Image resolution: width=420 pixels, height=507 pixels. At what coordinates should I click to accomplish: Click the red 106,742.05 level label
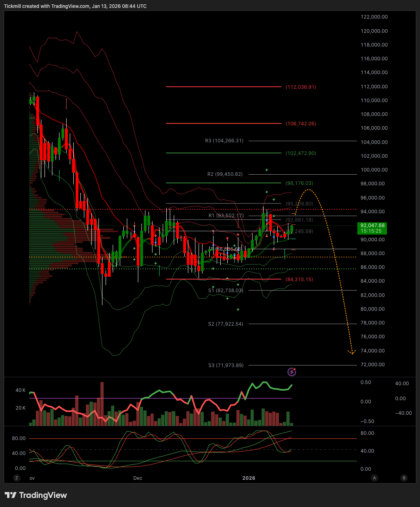pyautogui.click(x=301, y=123)
